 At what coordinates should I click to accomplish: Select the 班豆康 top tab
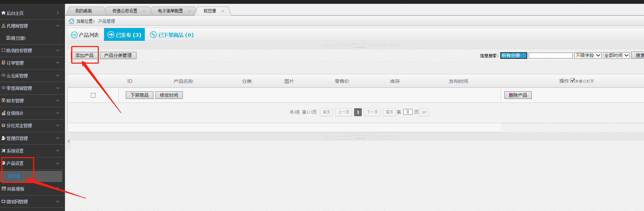tap(210, 11)
